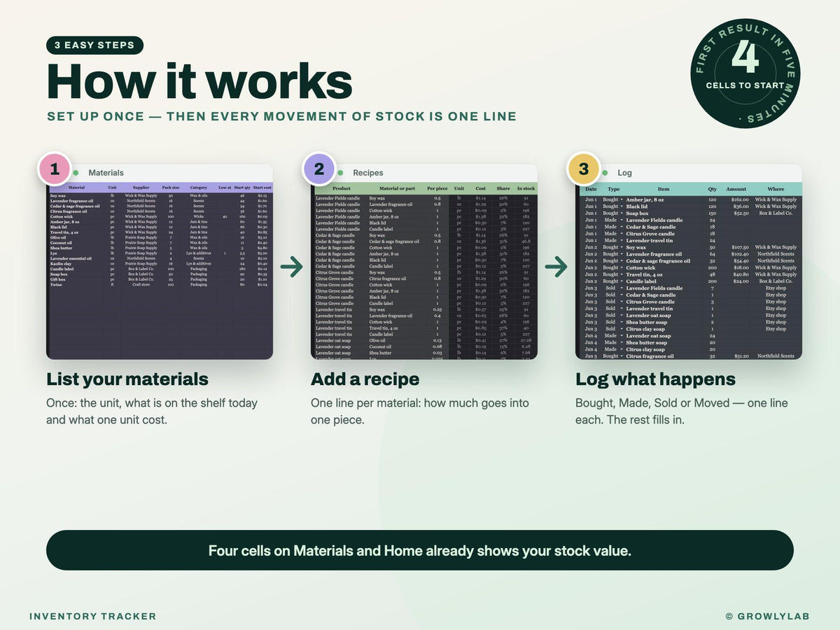Select the Pack size column header
Screen dimensions: 840x630
(171, 188)
